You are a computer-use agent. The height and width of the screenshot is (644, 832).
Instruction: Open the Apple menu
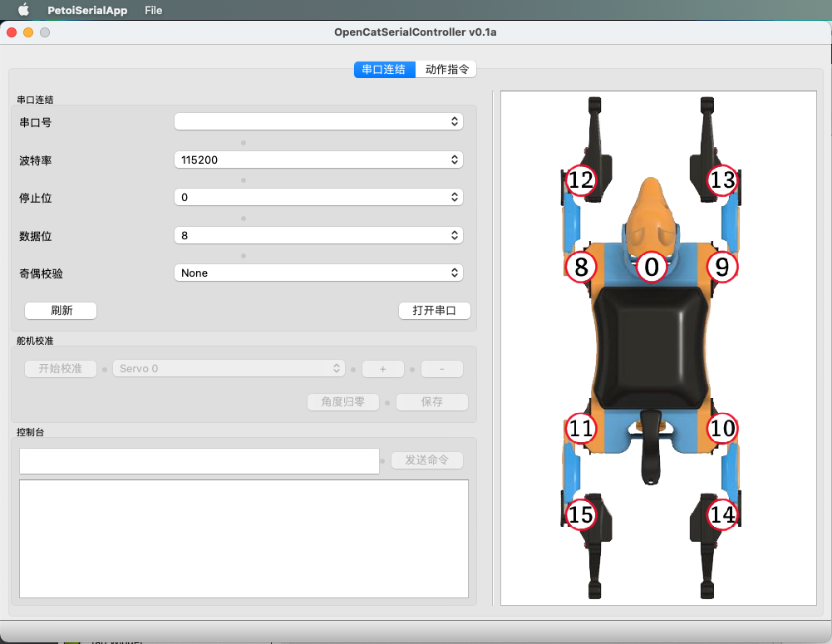tap(24, 9)
